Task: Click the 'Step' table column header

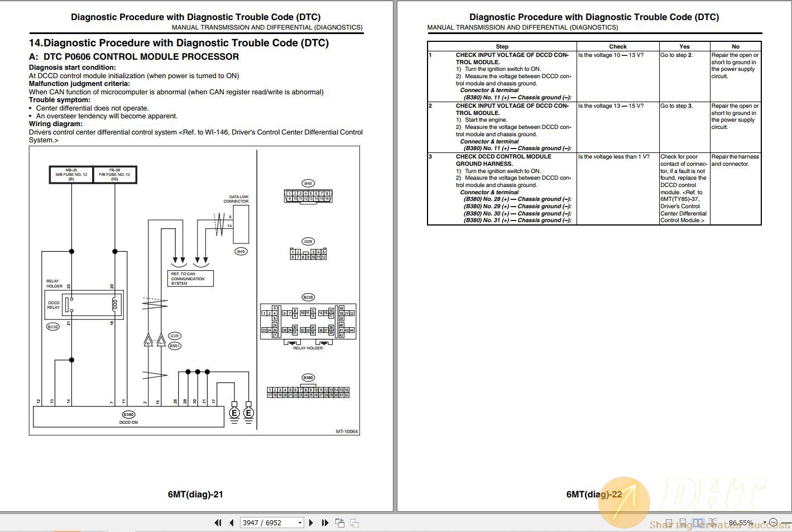Action: (x=502, y=46)
